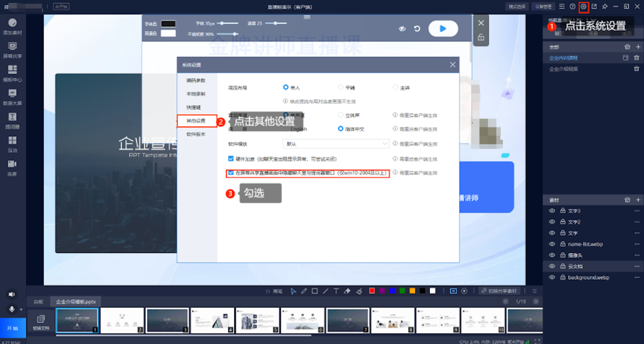Viewport: 644px width, 344px height.
Task: Select the text annotation tool
Action: tap(336, 291)
